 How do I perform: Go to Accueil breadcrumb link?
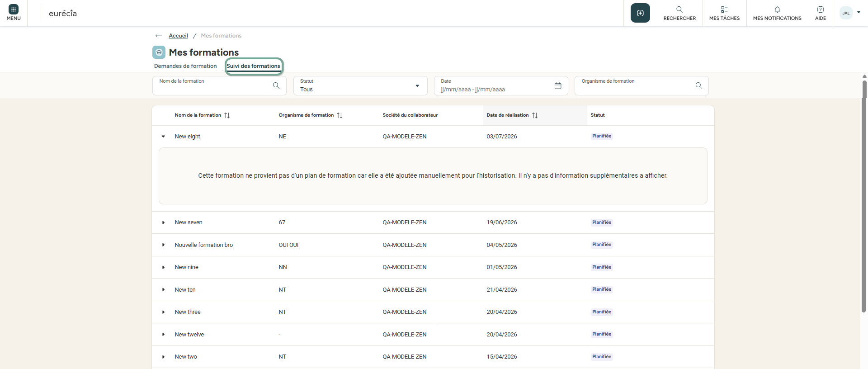(x=178, y=36)
